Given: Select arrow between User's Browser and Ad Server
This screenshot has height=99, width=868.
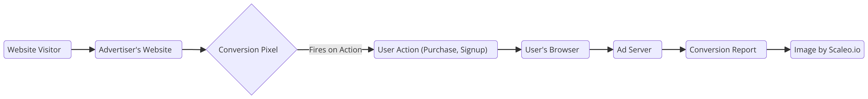Looking at the screenshot, I should (601, 50).
